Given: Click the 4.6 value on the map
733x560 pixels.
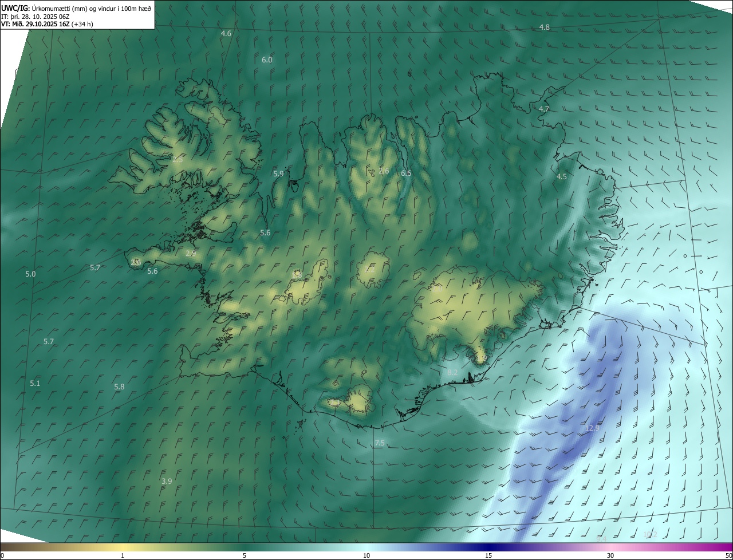Looking at the screenshot, I should pyautogui.click(x=226, y=34).
